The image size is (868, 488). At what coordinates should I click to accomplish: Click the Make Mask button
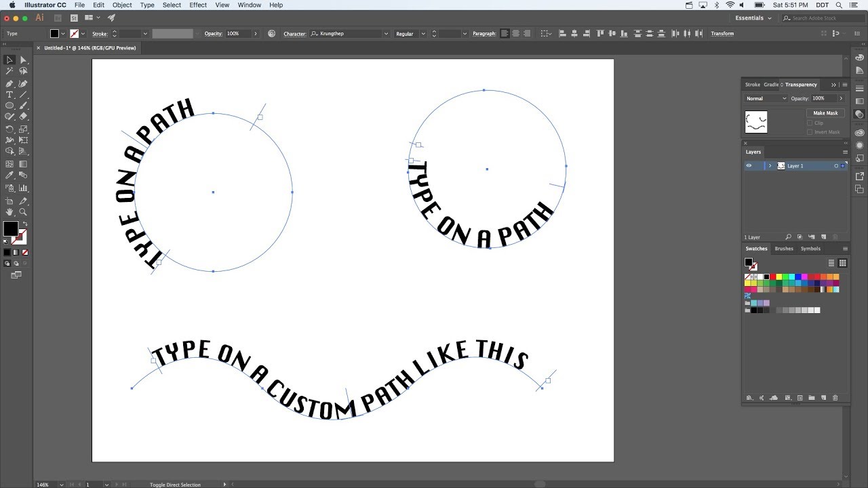tap(825, 113)
